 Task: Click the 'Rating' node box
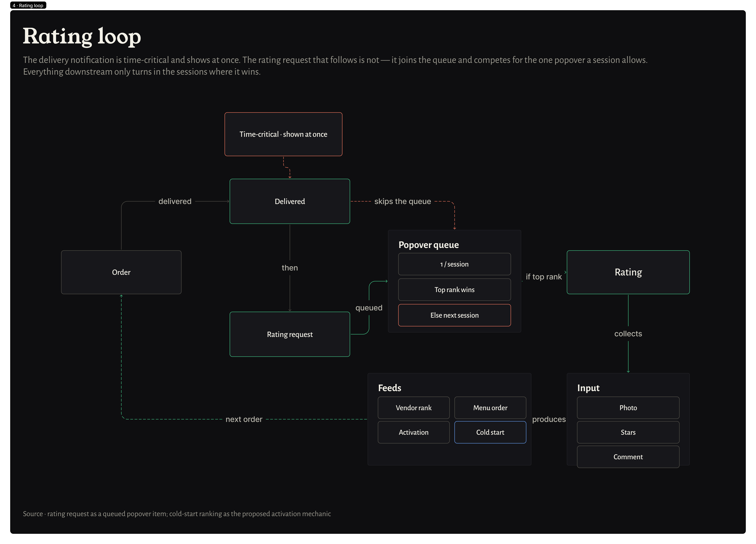(x=628, y=272)
